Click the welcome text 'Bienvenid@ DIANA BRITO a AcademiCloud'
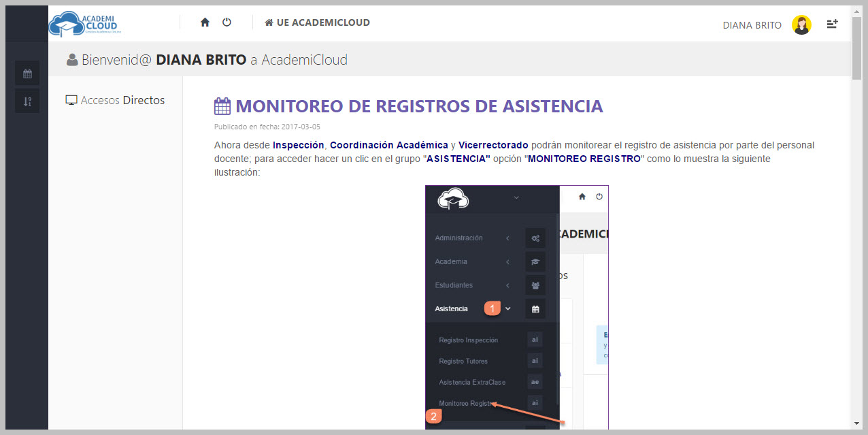 (x=214, y=60)
